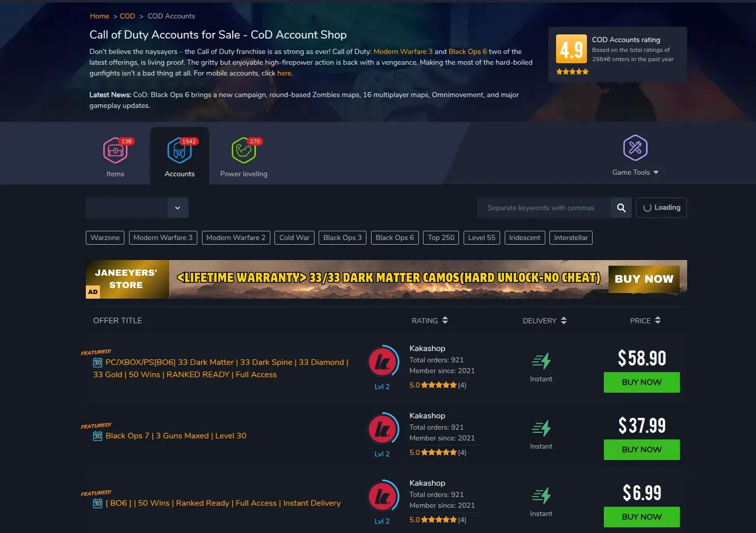Click the Instant delivery icon on $37.99 offer

click(x=541, y=428)
